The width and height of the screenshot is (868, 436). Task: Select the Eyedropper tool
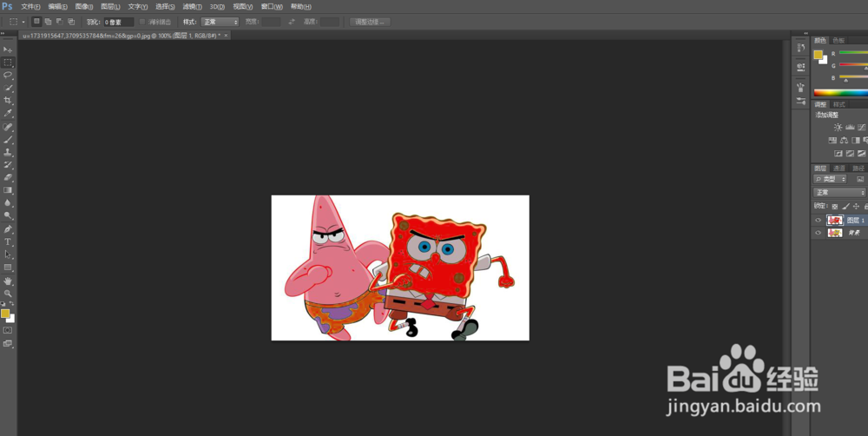point(8,114)
